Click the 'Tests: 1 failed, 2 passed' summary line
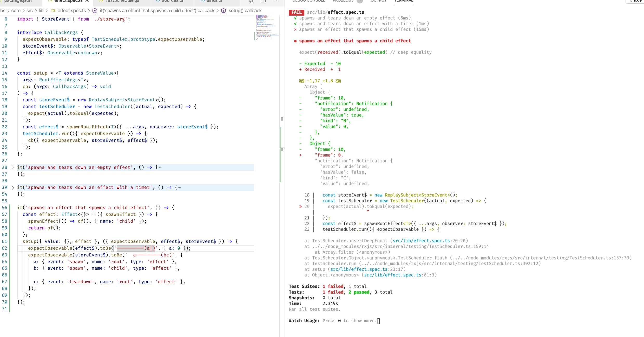This screenshot has width=644, height=337. coord(341,292)
